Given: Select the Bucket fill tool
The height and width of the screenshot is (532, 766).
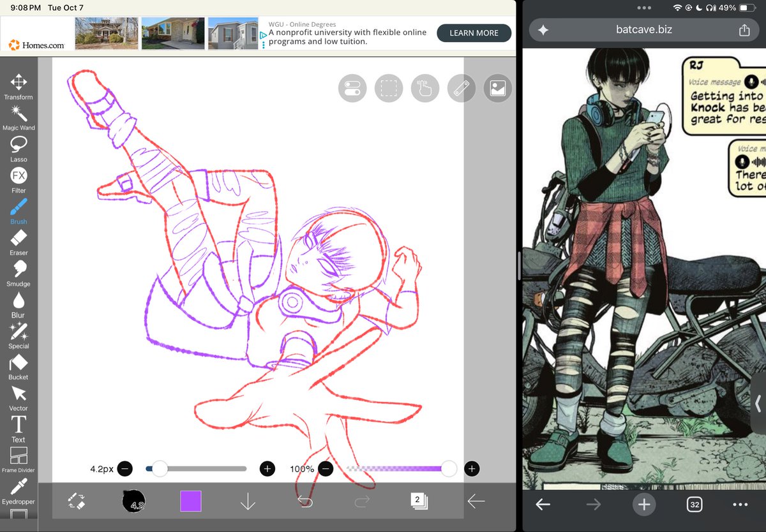Looking at the screenshot, I should pos(19,367).
